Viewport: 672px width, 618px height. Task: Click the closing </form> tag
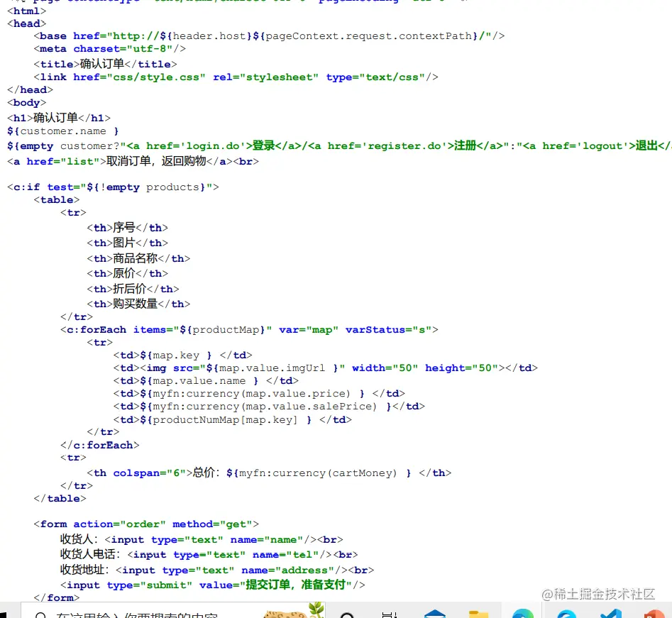57,597
